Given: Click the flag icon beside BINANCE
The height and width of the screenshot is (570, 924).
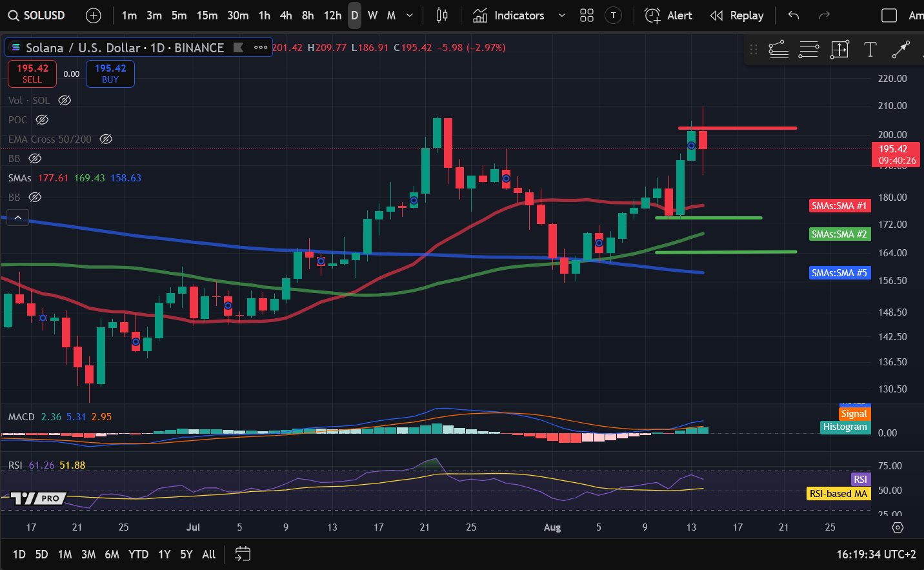Looking at the screenshot, I should 238,47.
